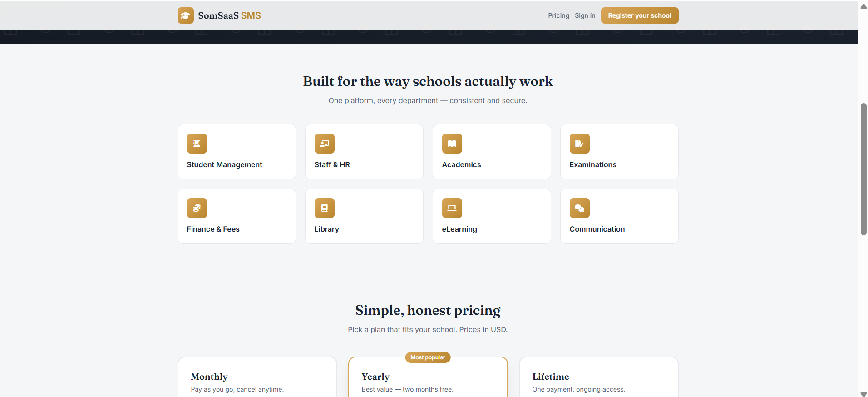Viewport: 868px width, 397px height.
Task: Select the Monthly pricing plan card
Action: [257, 377]
